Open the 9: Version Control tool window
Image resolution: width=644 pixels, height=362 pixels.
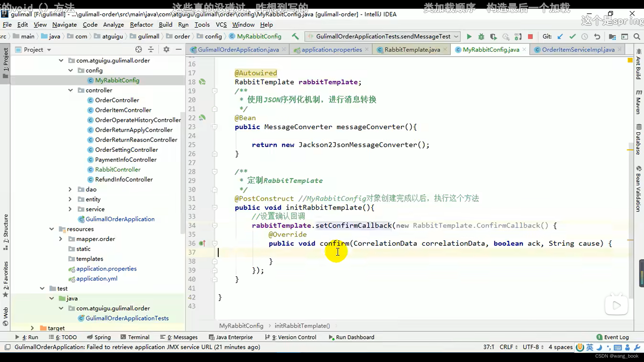pos(290,337)
